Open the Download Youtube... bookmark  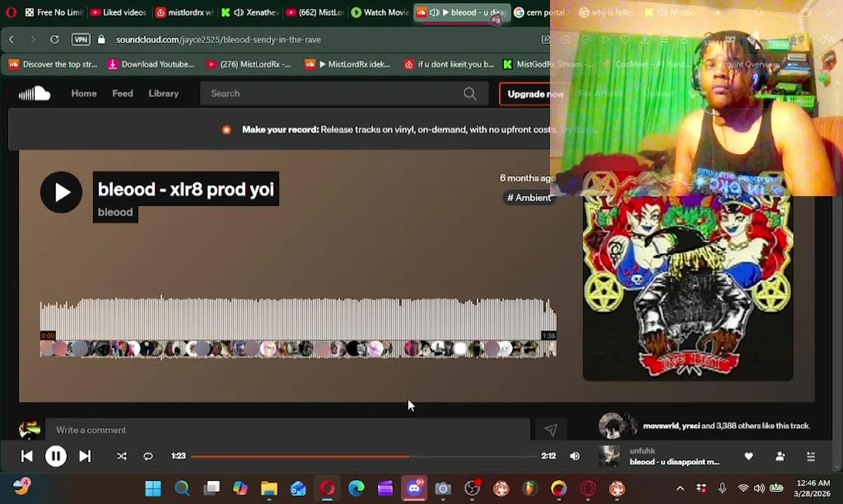[151, 64]
